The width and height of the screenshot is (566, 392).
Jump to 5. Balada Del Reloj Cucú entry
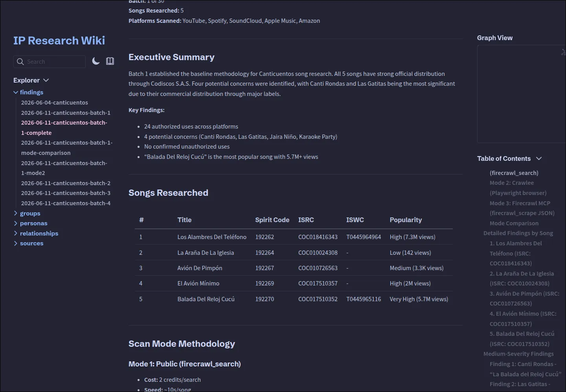522,339
